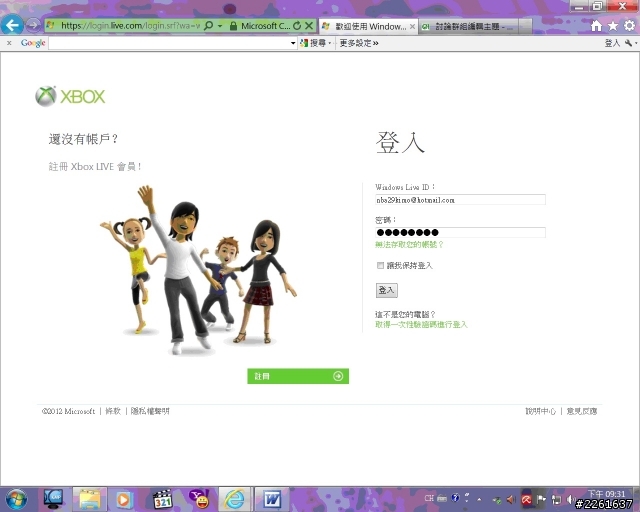Open the browser Tools gear icon
The image size is (640, 512).
coord(629,26)
